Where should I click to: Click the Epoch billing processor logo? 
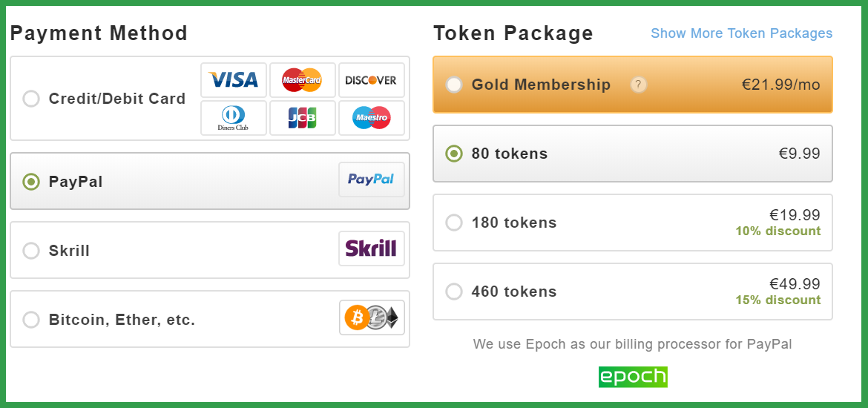pos(633,377)
